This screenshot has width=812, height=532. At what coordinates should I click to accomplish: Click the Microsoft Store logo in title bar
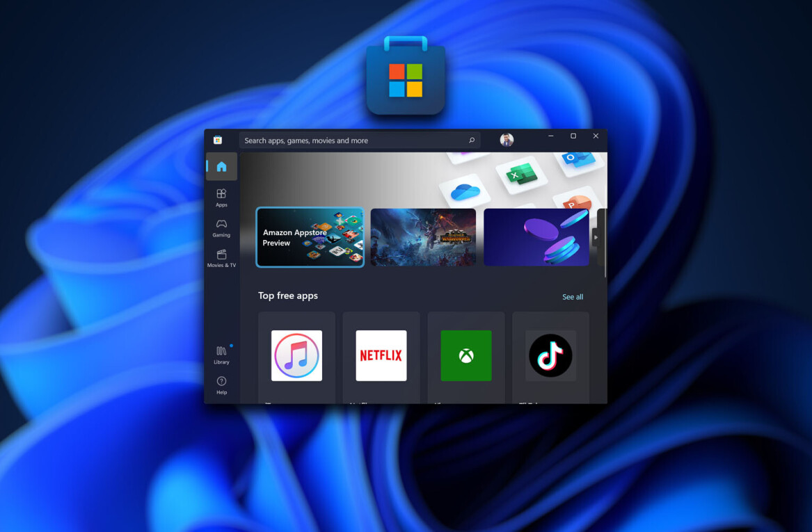tap(218, 140)
